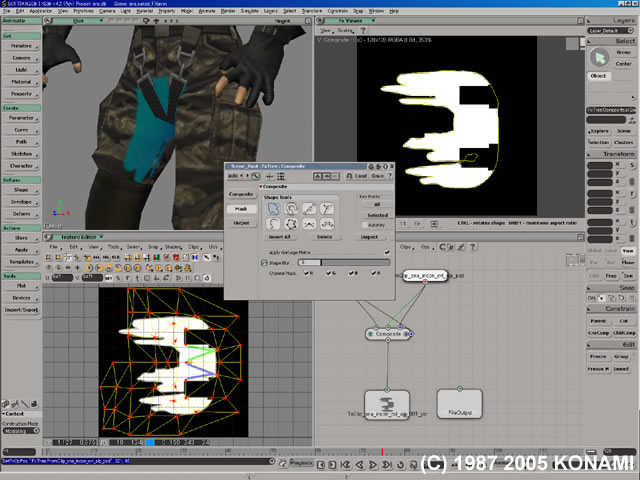
Task: Adjust the Shape Blur slider
Action: tap(344, 262)
